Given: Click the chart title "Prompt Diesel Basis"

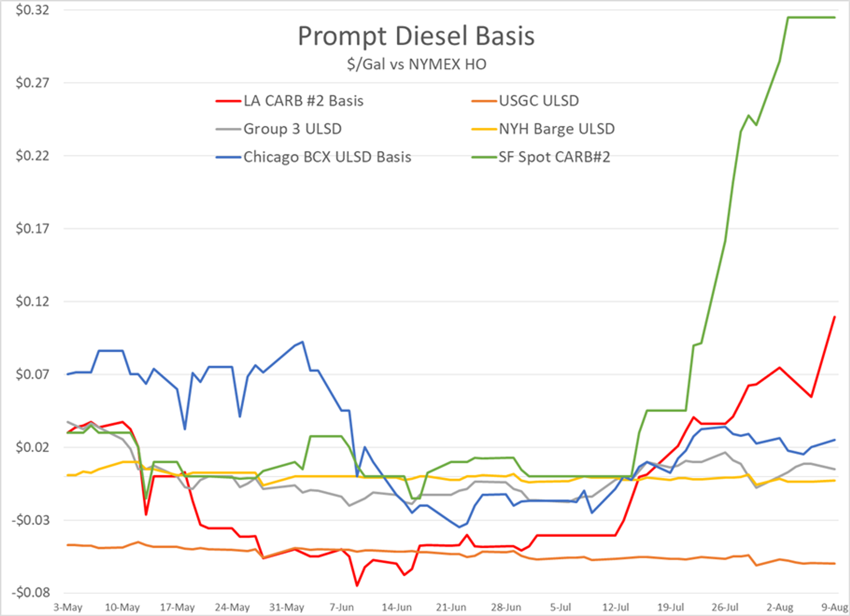Looking at the screenshot, I should [x=416, y=36].
